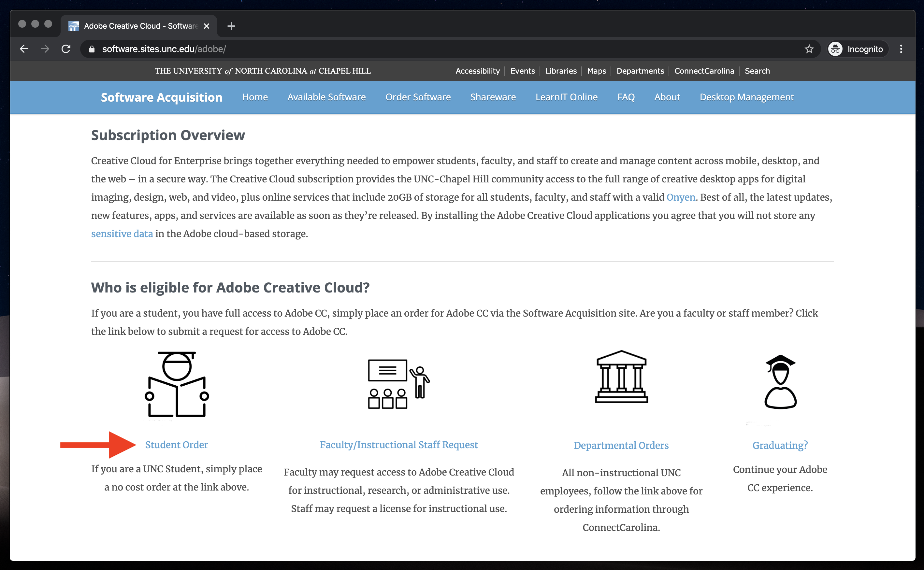Click the graduate with cap icon

tap(780, 381)
